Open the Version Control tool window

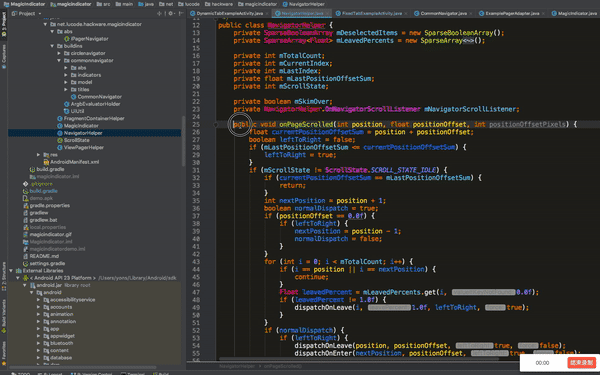91,373
